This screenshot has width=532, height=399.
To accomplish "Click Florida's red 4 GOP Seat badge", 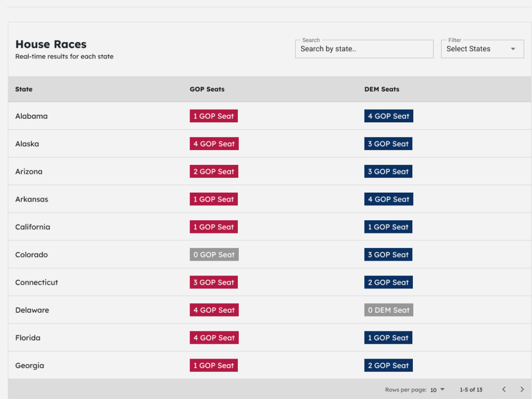I will (x=214, y=338).
